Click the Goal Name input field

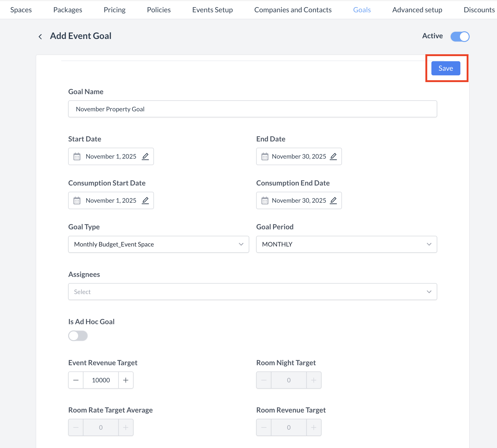pyautogui.click(x=252, y=109)
